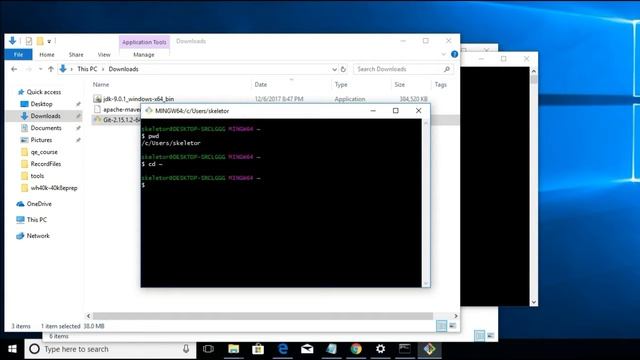Screen dimensions: 640x360
Task: Sort by the Tags column header
Action: (x=441, y=84)
